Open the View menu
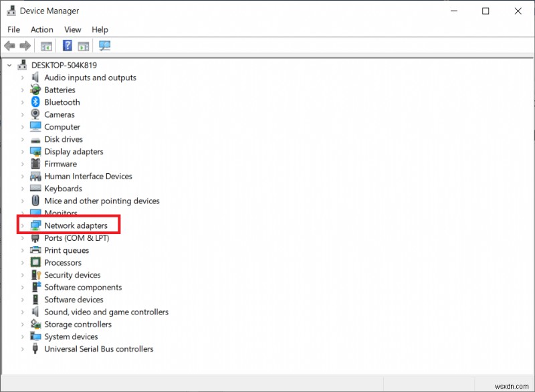Viewport: 535px width, 392px height. point(72,29)
